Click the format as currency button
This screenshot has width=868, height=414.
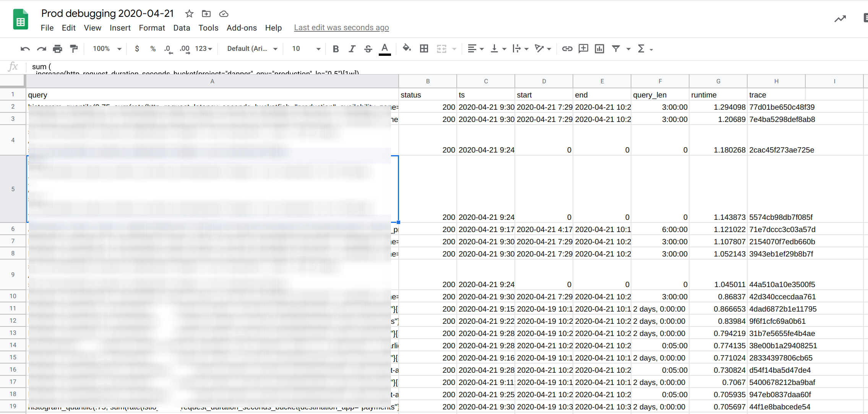[137, 49]
